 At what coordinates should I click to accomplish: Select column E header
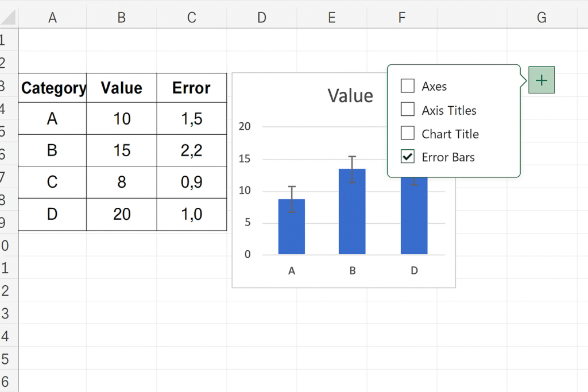pos(332,17)
